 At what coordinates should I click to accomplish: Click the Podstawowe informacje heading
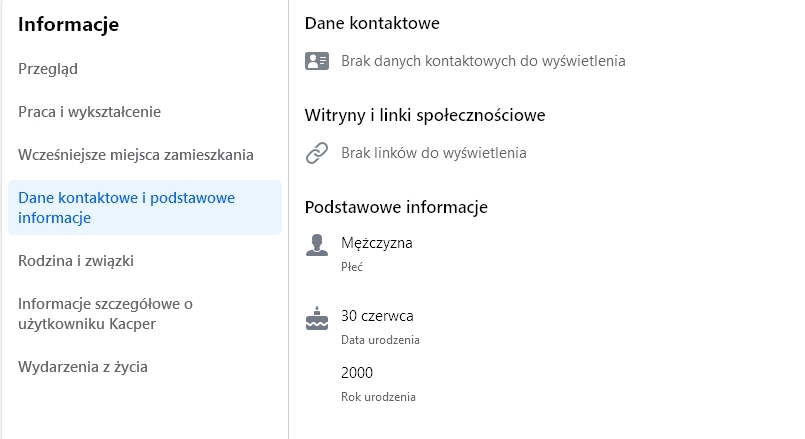pos(396,207)
